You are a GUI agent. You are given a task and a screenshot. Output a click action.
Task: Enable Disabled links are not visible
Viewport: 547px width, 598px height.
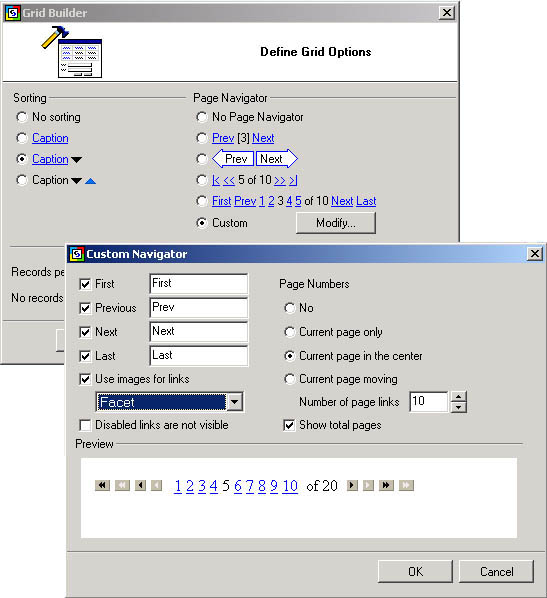point(85,425)
